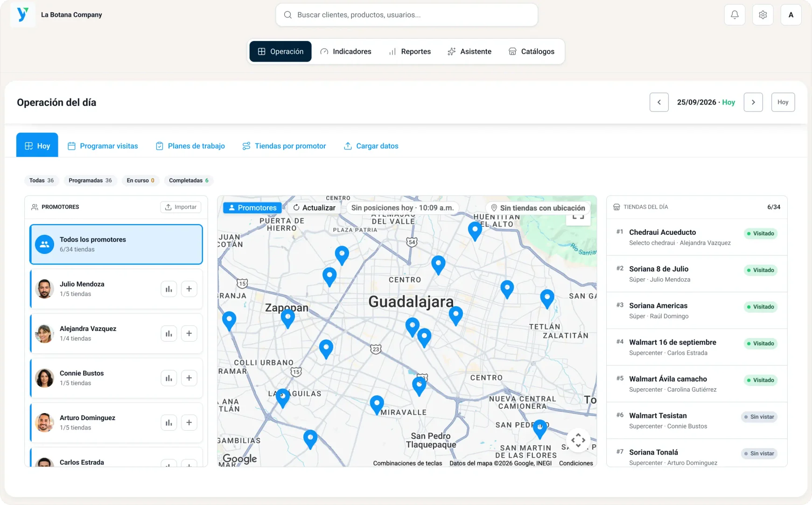Open store Chedraui Acueducto
The image size is (812, 505).
(697, 237)
